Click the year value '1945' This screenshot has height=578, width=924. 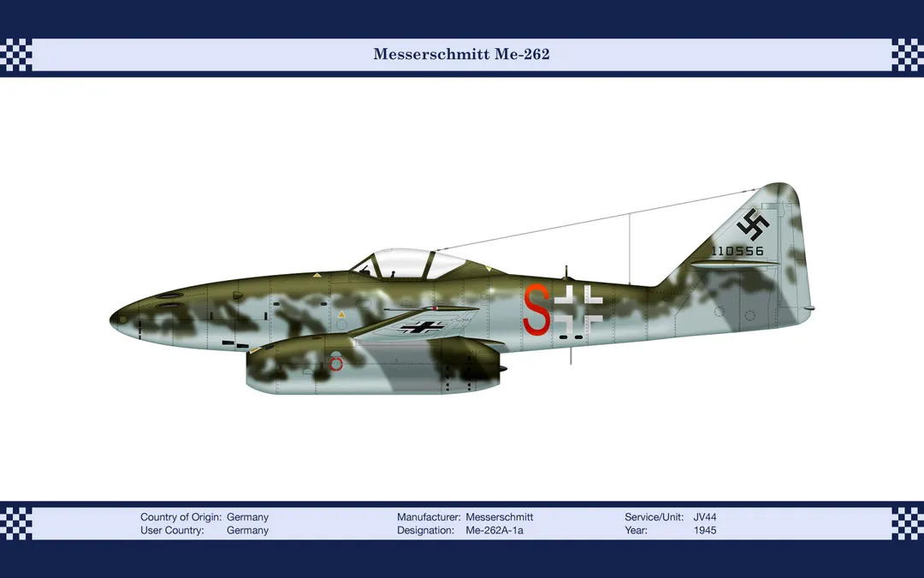click(705, 530)
